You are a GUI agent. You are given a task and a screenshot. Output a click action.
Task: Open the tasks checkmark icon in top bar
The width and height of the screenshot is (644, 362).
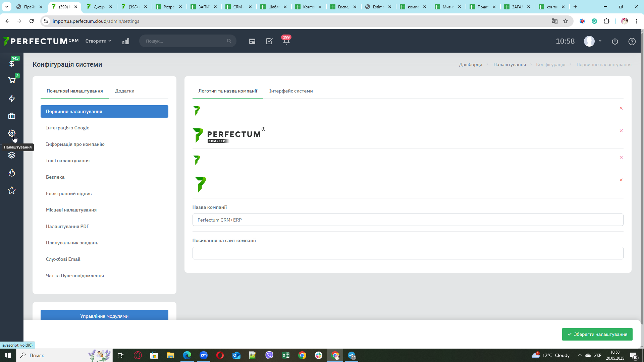pyautogui.click(x=269, y=41)
